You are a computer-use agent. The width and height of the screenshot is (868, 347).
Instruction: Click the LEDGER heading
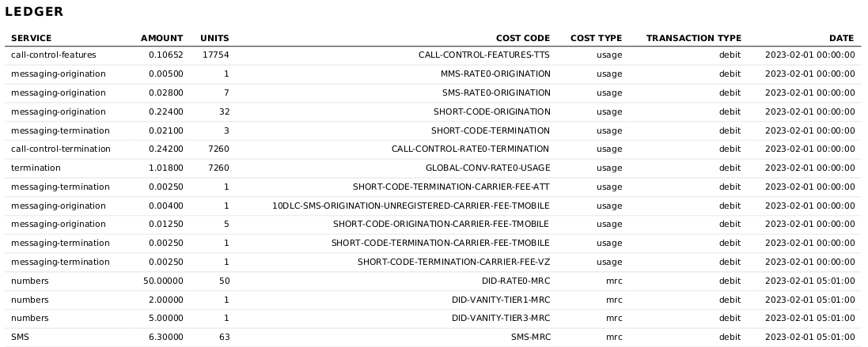[34, 12]
